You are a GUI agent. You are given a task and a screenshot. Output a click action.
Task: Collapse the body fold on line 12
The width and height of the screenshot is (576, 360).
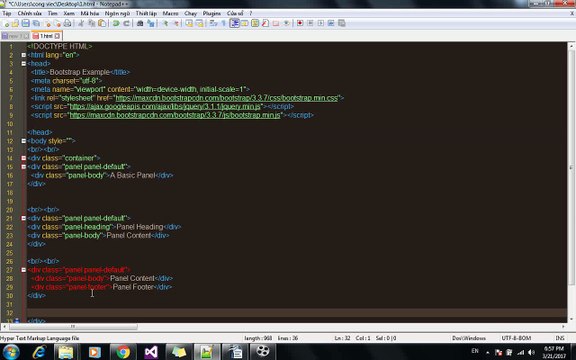click(24, 141)
